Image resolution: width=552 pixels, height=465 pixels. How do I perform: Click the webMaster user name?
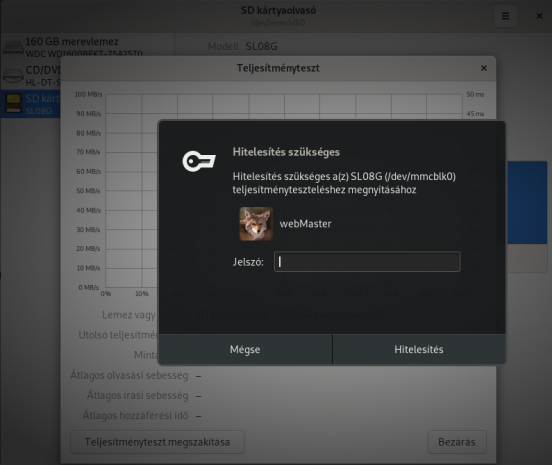click(x=305, y=224)
